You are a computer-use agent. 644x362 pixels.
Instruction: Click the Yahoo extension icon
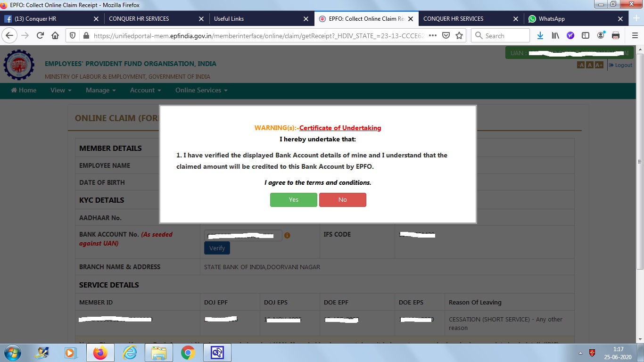tap(570, 35)
